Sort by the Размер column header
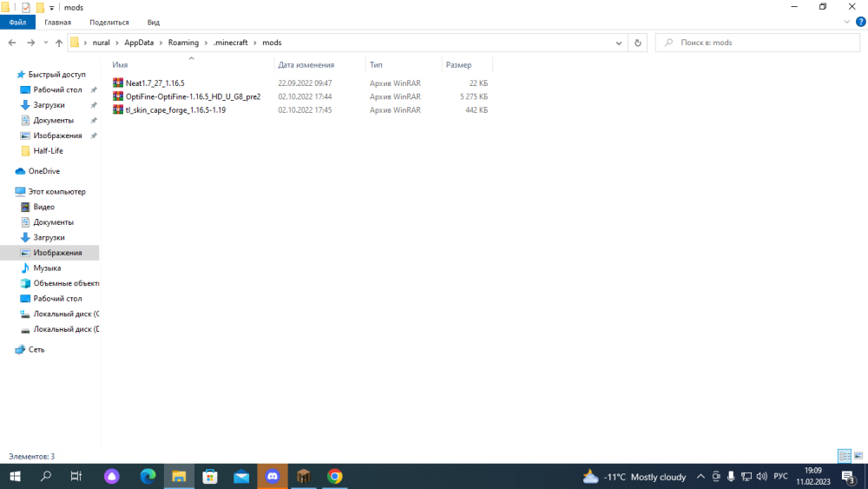 click(x=458, y=65)
